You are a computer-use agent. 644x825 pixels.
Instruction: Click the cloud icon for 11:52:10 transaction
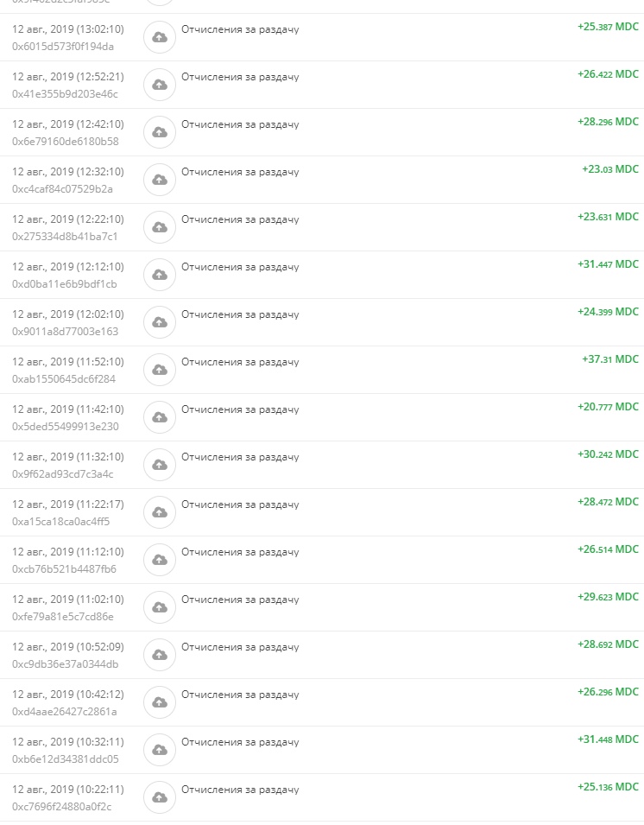(x=160, y=370)
